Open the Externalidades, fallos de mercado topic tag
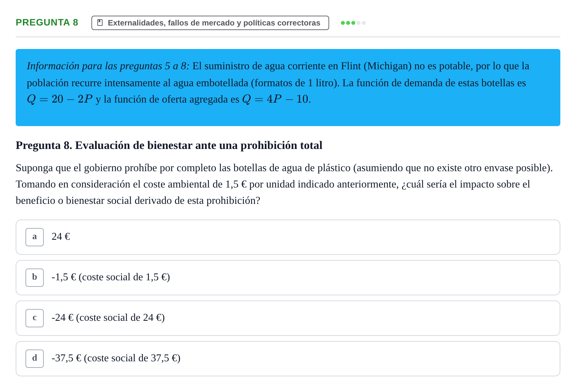The image size is (576, 392). coord(210,23)
